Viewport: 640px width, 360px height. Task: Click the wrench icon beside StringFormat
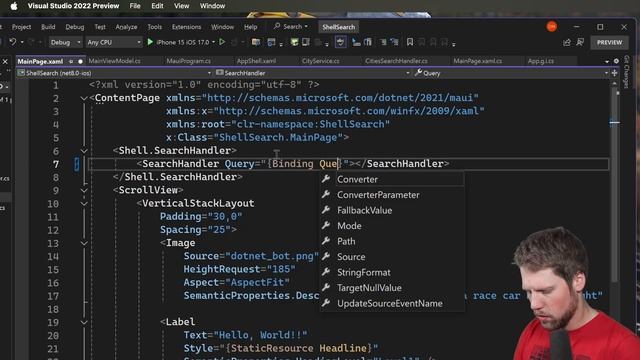[x=326, y=272]
